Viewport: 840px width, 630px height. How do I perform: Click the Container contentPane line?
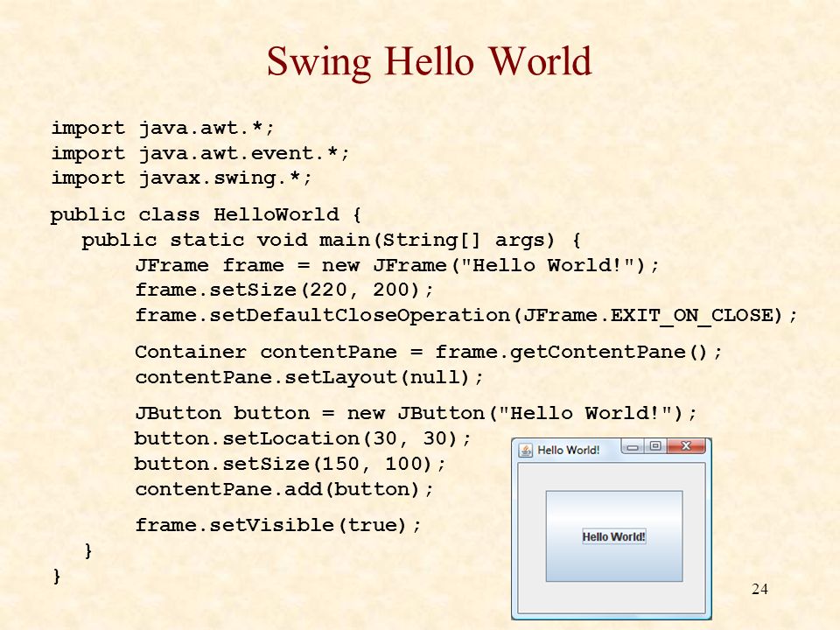point(429,353)
